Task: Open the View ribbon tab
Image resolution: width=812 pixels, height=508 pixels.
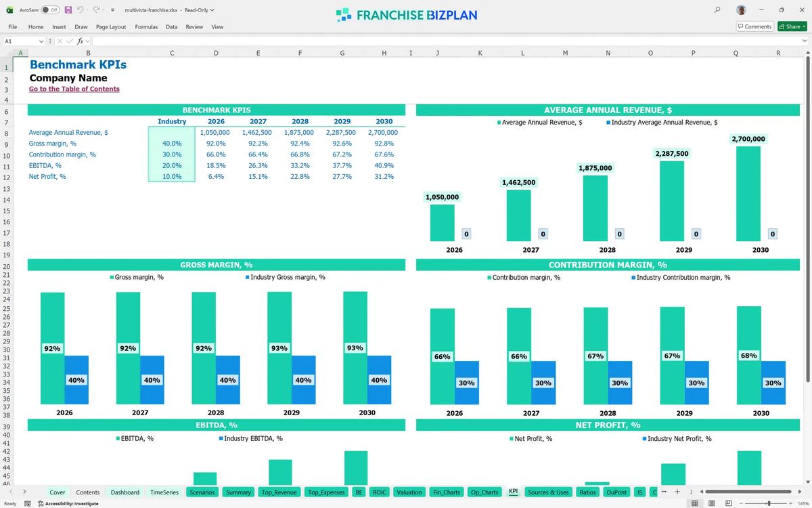Action: (x=217, y=27)
